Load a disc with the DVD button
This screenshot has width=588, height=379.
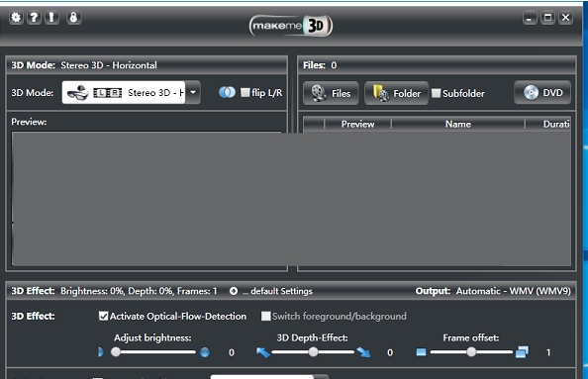pyautogui.click(x=542, y=92)
